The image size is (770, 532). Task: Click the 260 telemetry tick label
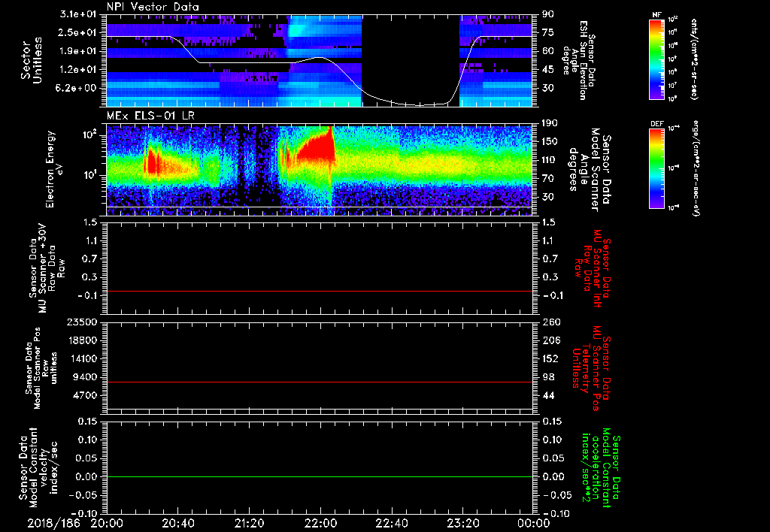(550, 322)
